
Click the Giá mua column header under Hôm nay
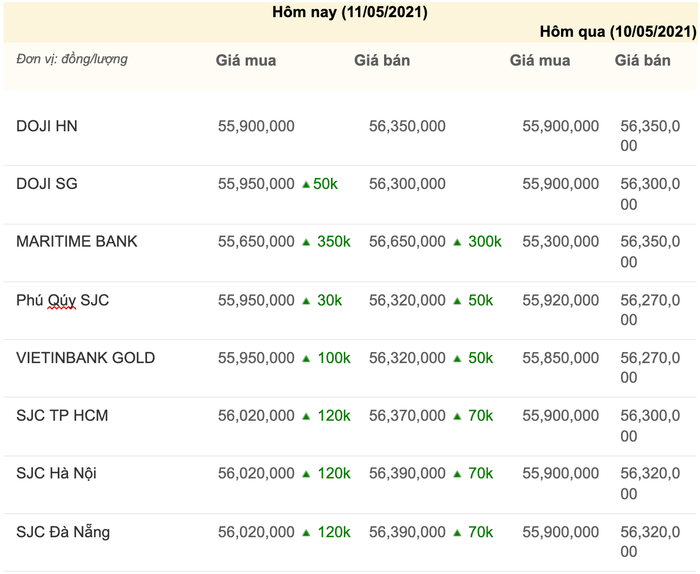click(246, 60)
